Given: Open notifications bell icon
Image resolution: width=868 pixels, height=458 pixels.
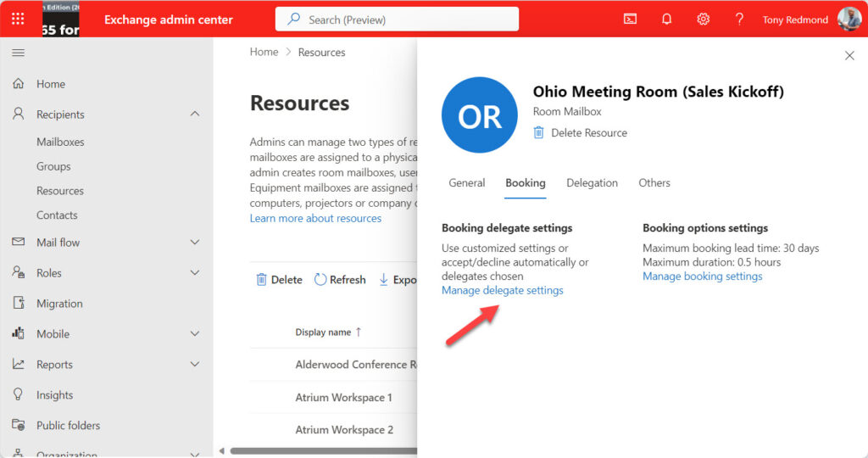Looking at the screenshot, I should coord(666,20).
